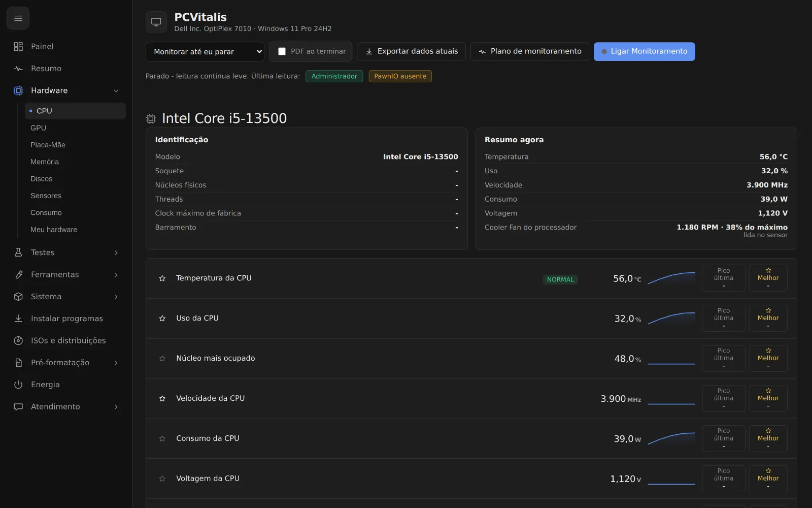Expand the Testes section chevron
The height and width of the screenshot is (508, 812).
tap(116, 252)
